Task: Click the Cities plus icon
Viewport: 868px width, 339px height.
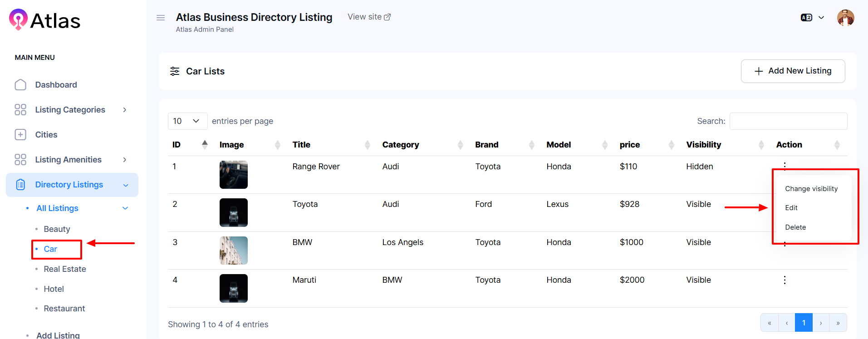Action: click(20, 135)
